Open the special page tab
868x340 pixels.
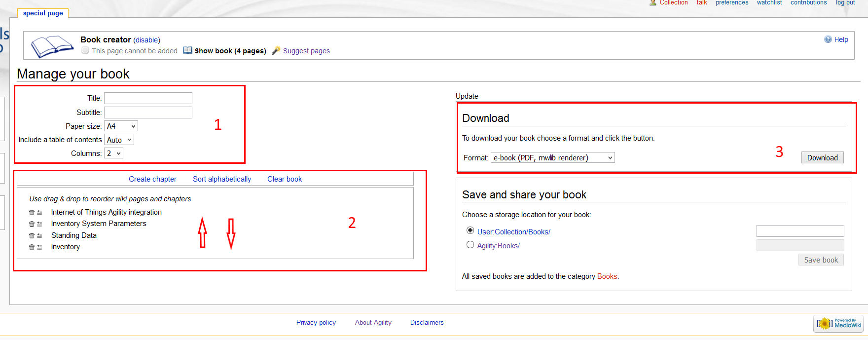pos(43,13)
